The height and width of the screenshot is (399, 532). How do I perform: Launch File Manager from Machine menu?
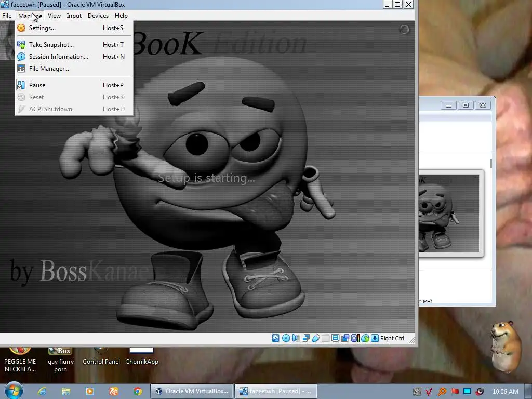(74, 68)
